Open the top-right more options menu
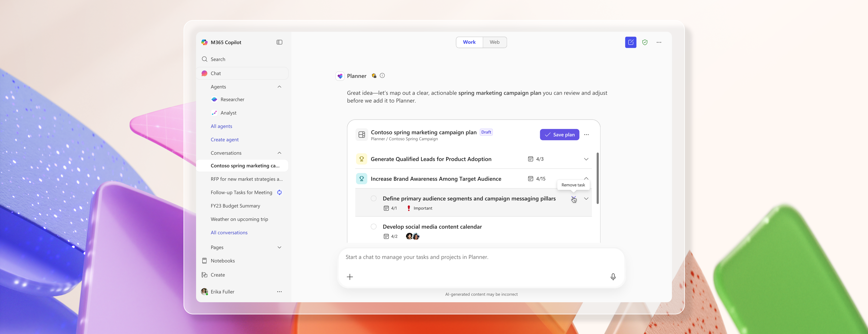Screen dimensions: 868x334 659,42
